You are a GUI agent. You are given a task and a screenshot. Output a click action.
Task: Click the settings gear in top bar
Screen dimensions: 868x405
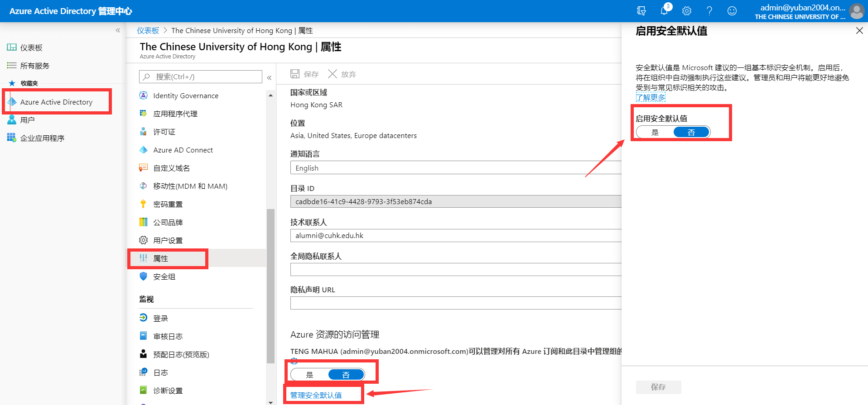tap(687, 11)
